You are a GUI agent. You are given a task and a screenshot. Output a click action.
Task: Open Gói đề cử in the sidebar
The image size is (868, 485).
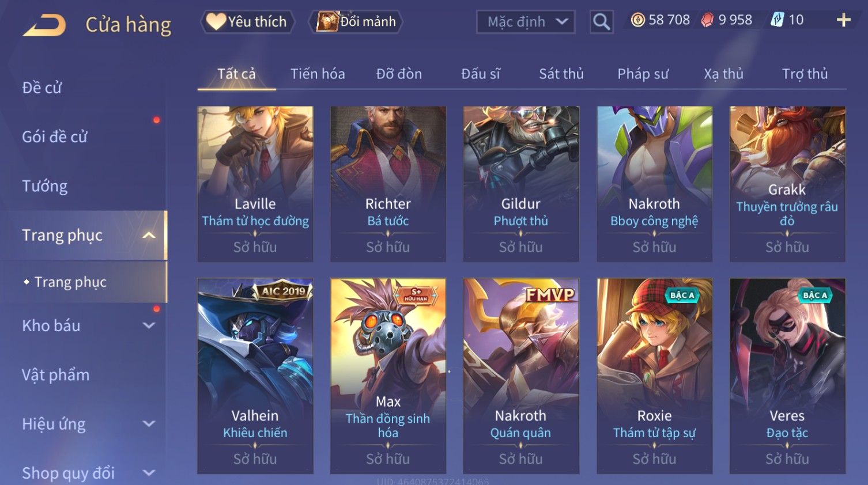click(x=55, y=137)
